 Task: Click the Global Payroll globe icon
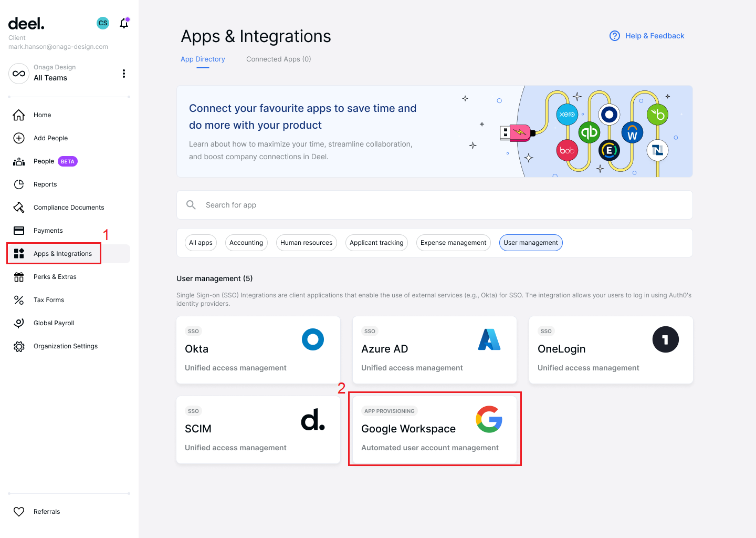pos(19,323)
